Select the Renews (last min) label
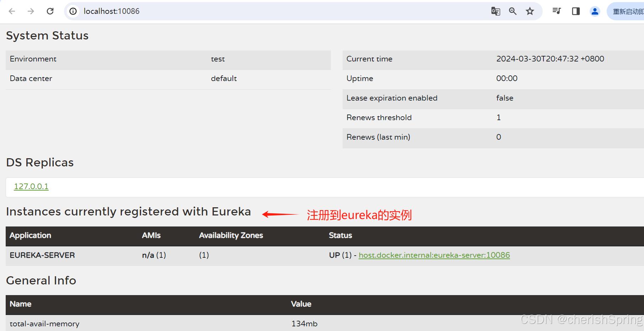644x331 pixels. point(379,137)
